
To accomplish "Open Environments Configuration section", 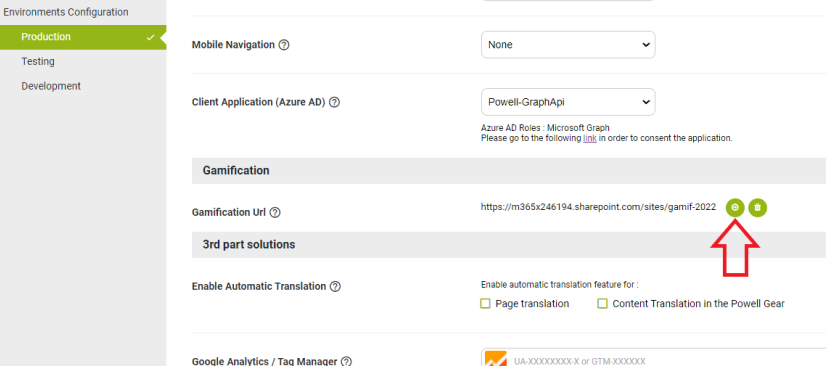I will click(66, 12).
